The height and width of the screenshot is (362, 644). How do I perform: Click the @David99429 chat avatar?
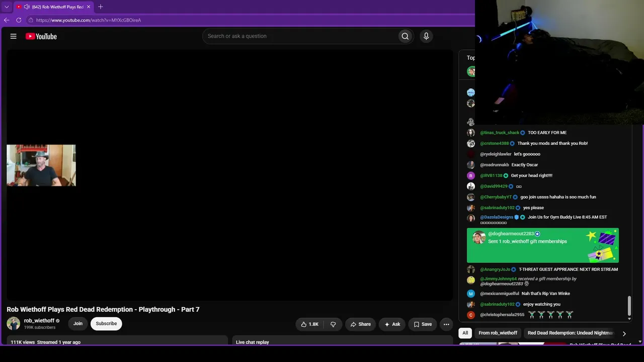tap(471, 187)
